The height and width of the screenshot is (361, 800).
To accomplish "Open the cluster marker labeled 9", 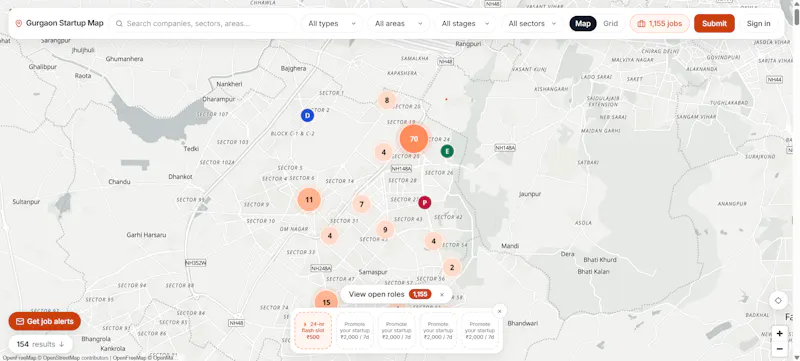I will 385,229.
